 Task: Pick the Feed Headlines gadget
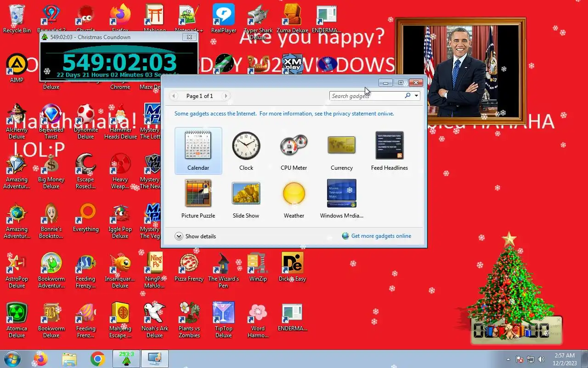[x=390, y=151]
